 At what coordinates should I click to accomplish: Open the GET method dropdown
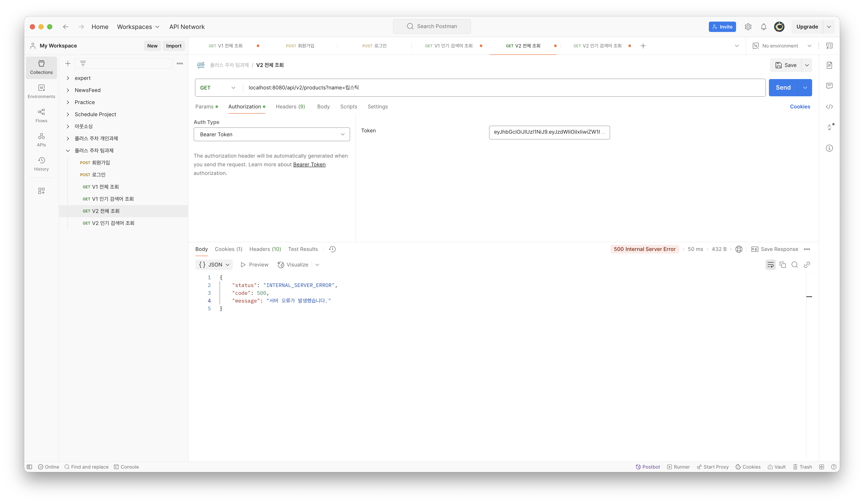pos(218,88)
